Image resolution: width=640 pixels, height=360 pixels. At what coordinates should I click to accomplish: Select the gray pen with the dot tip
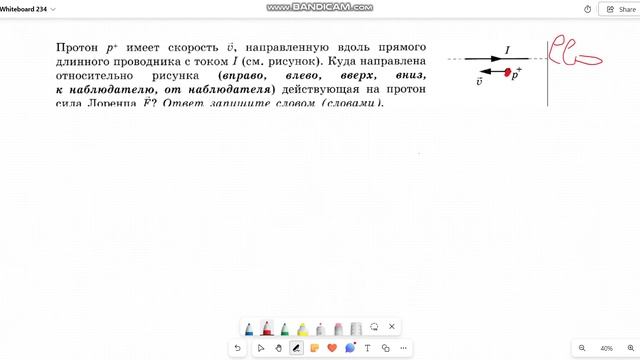tap(320, 328)
